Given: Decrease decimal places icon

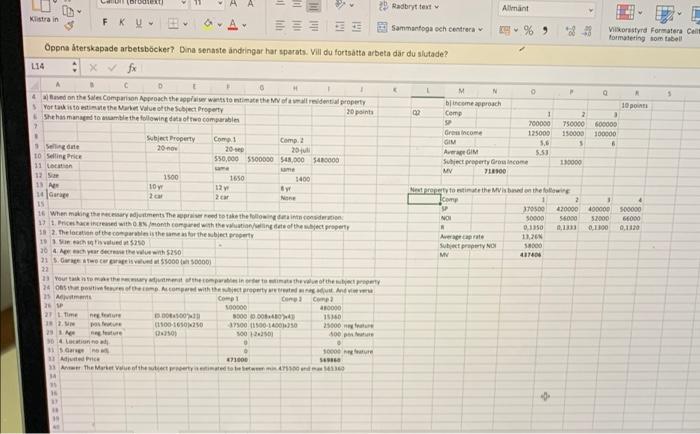Looking at the screenshot, I should coord(587,31).
